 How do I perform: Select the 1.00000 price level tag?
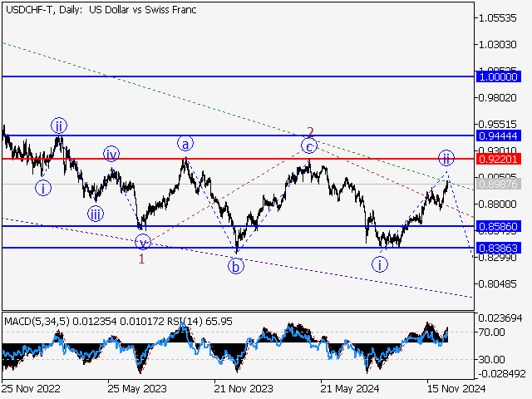pos(500,76)
